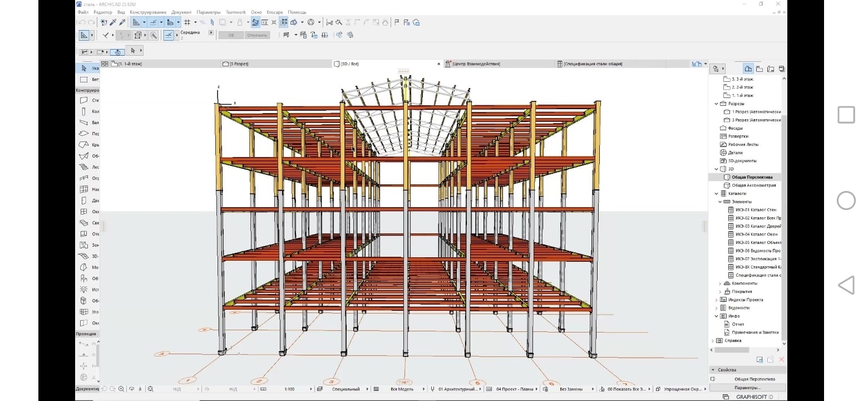Close the 3D / Все tab
The width and height of the screenshot is (868, 401).
click(x=438, y=64)
